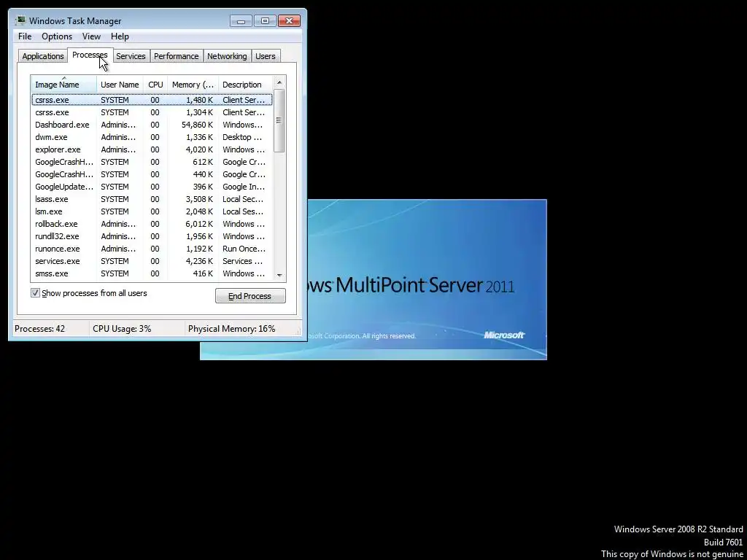Open the Options menu
Screen dimensions: 747x560
click(57, 36)
